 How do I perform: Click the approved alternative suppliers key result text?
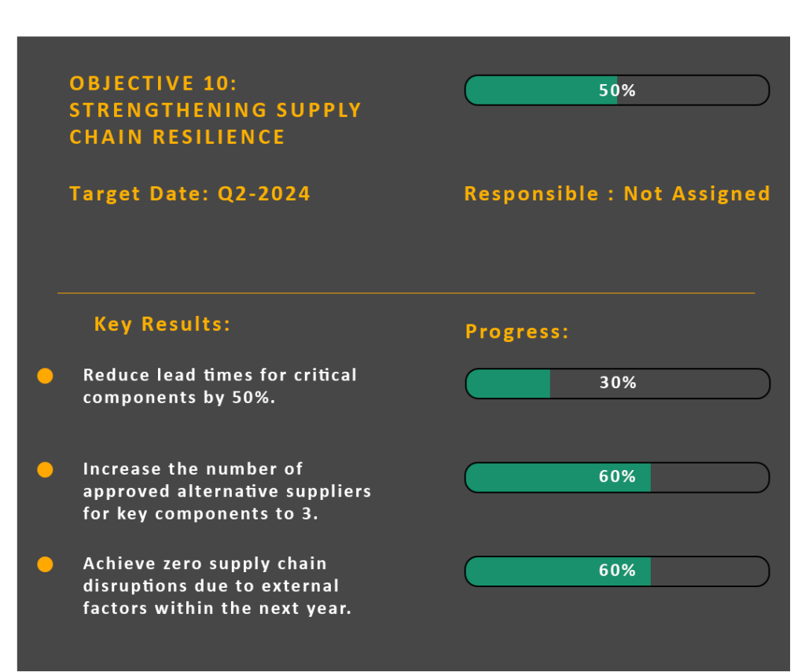227,491
